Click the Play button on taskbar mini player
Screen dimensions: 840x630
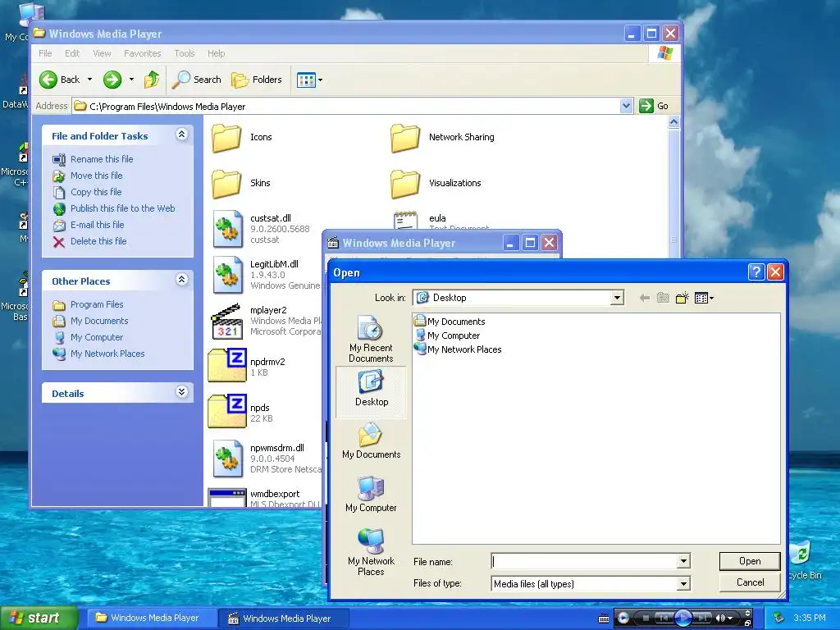(x=682, y=619)
